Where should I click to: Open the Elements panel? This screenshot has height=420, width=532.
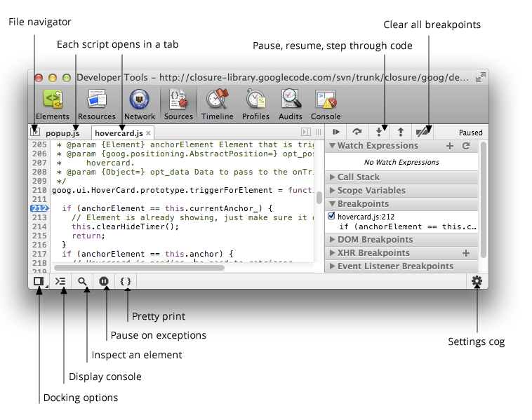(x=53, y=104)
